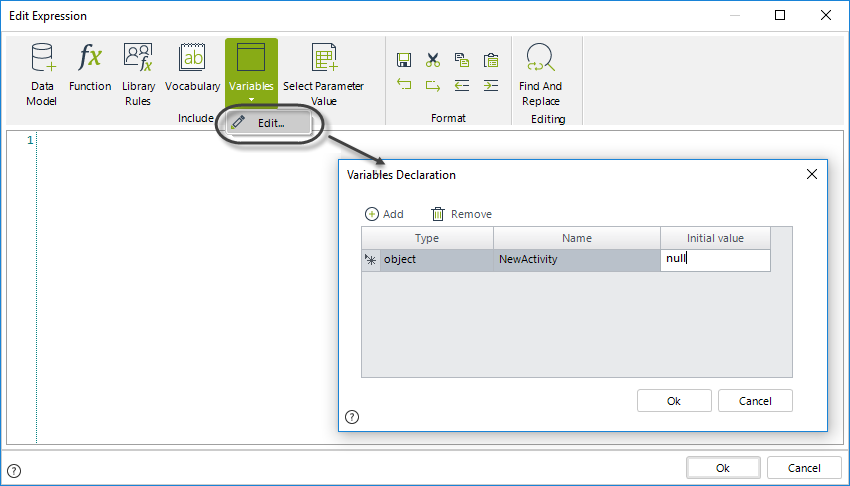Click the Initial value field containing null
The width and height of the screenshot is (850, 486).
(x=714, y=259)
